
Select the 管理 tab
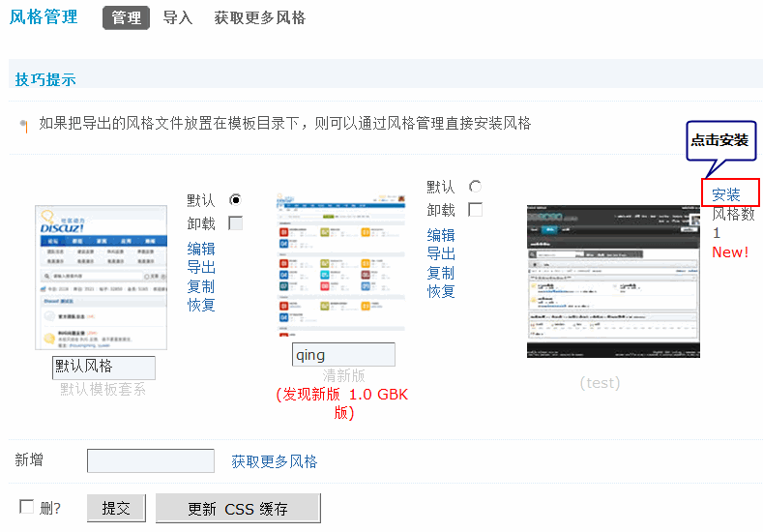(x=126, y=18)
